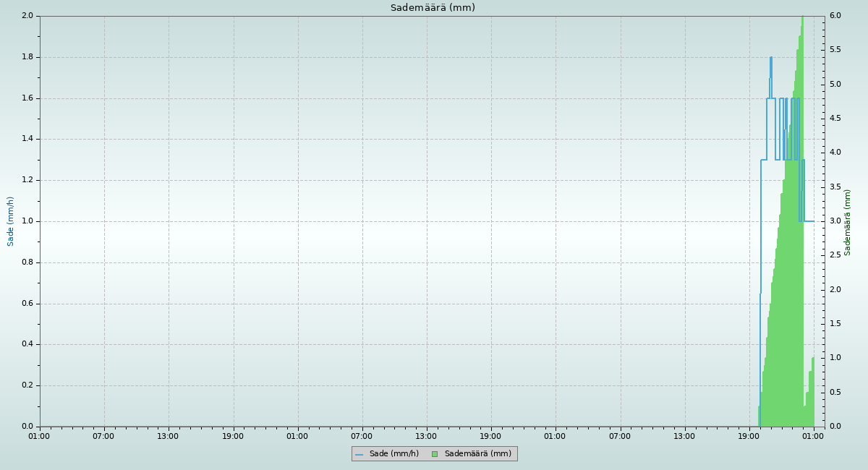This screenshot has width=868, height=470.
Task: Click the leftmost 01:00 time label
Action: pyautogui.click(x=39, y=436)
